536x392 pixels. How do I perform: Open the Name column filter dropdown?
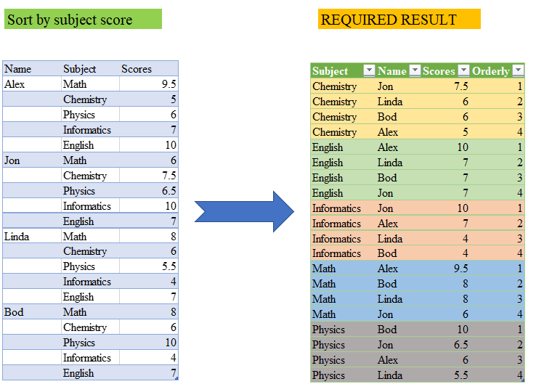tap(415, 70)
